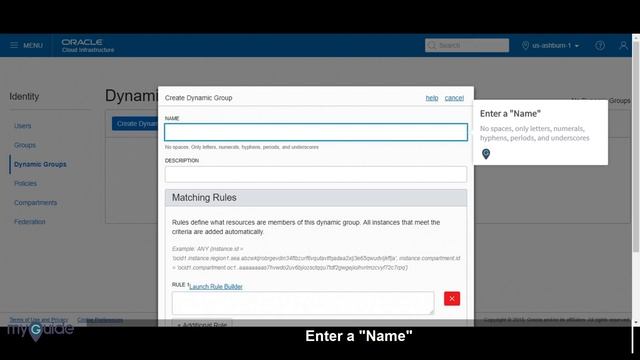
Task: Click the DESCRIPTION input field
Action: tap(316, 174)
